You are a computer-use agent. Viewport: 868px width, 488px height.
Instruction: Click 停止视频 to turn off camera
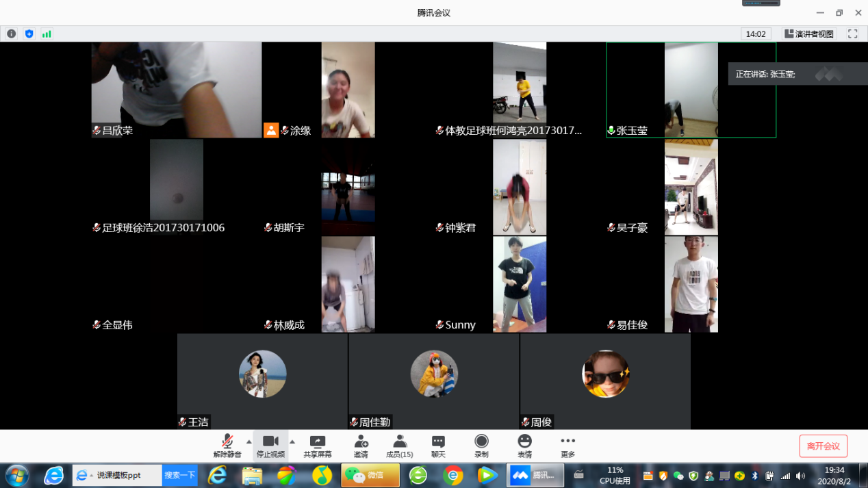pos(270,441)
